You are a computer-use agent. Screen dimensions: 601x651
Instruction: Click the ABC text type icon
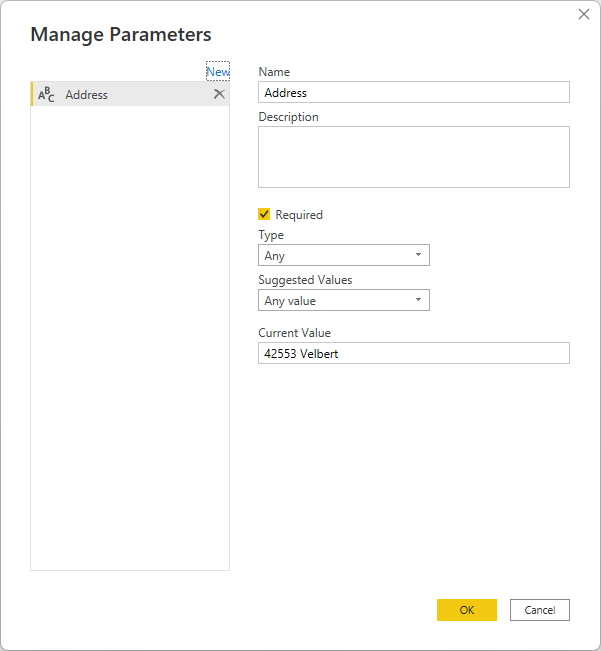click(46, 94)
